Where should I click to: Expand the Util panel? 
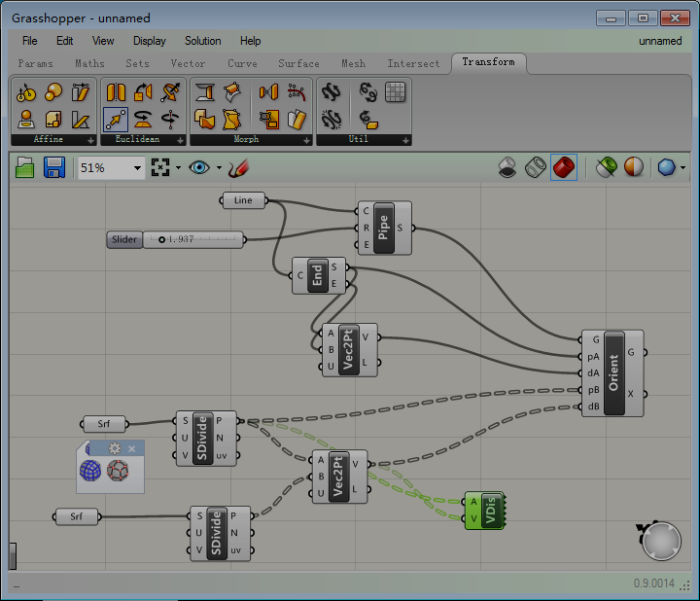(405, 140)
